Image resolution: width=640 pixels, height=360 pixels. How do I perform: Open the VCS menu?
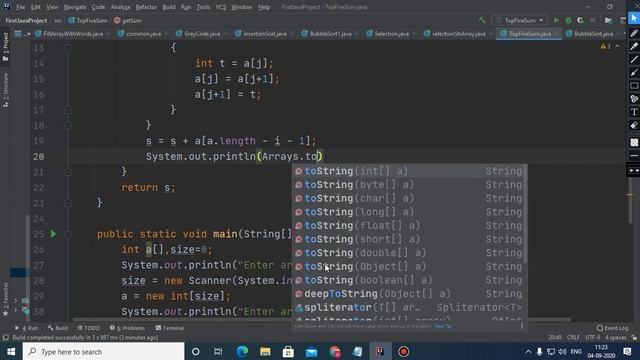220,7
